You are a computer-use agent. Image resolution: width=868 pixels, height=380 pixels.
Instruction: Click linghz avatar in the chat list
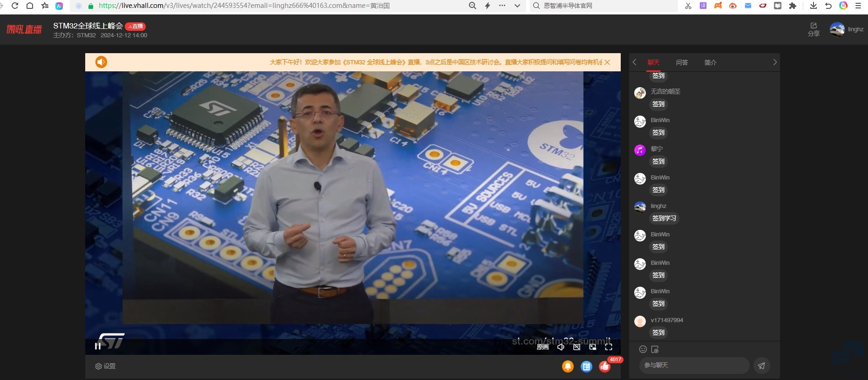[x=640, y=207]
